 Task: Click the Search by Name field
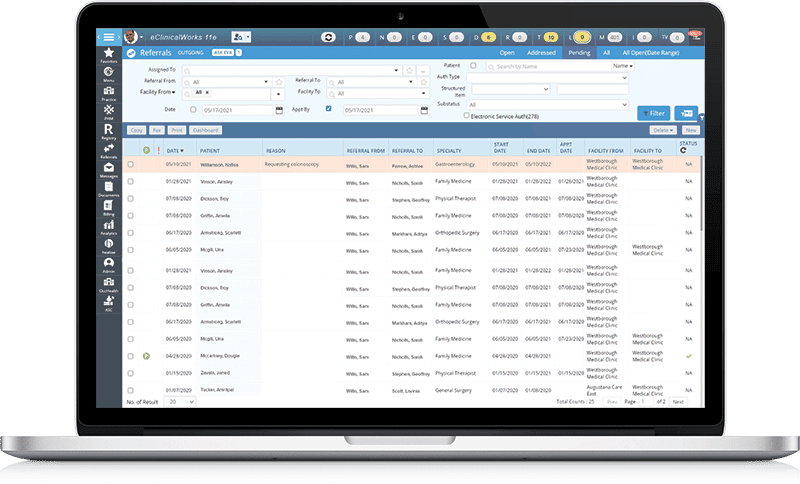(x=548, y=66)
